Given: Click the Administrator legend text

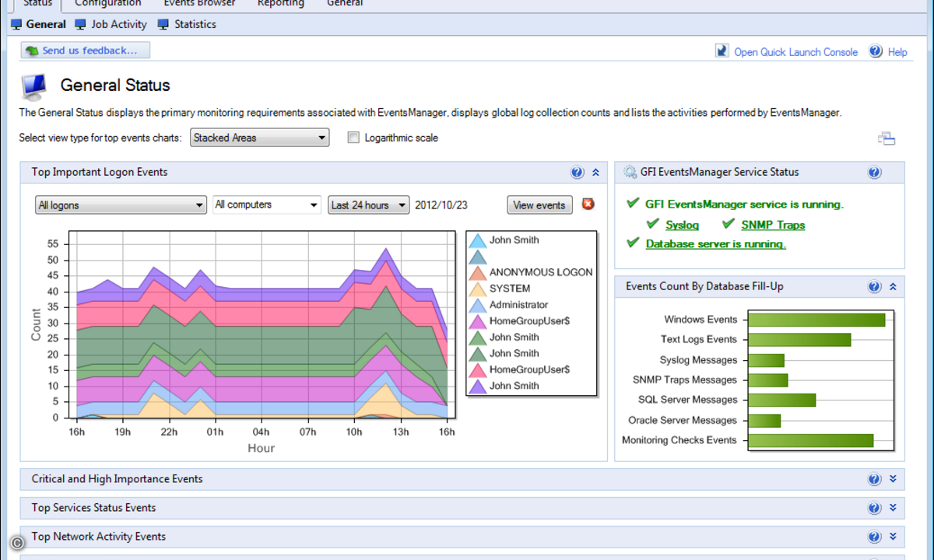Looking at the screenshot, I should point(519,305).
